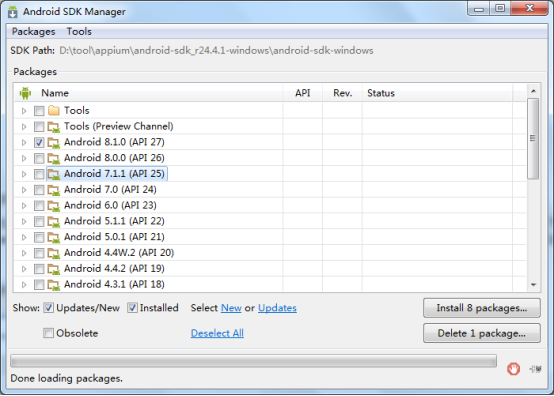The width and height of the screenshot is (554, 396).
Task: Click the SDK Manager title bar icon
Action: (x=13, y=12)
